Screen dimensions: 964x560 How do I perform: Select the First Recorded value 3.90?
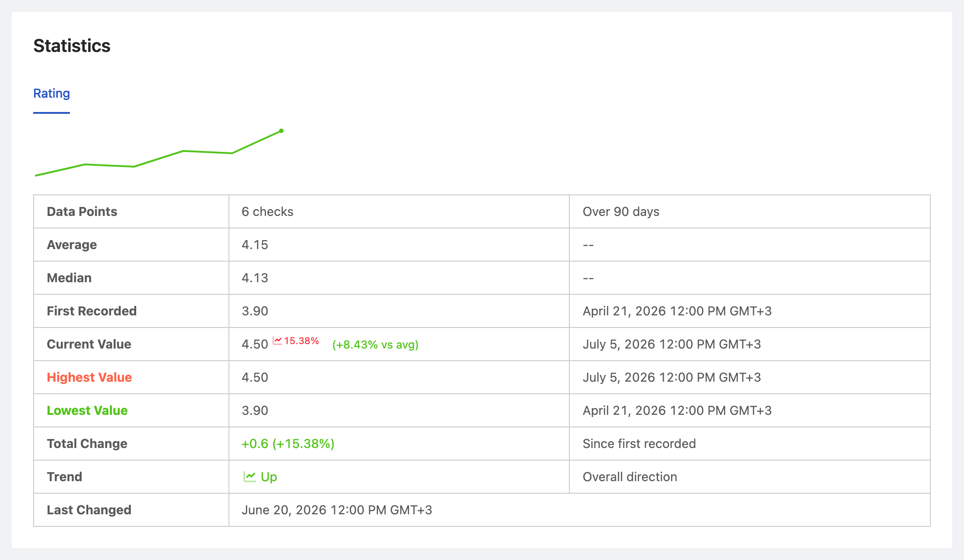click(255, 311)
